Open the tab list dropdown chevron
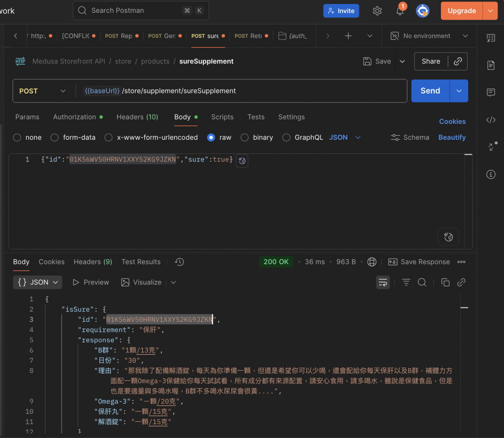Viewport: 504px width, 438px height. click(x=370, y=36)
